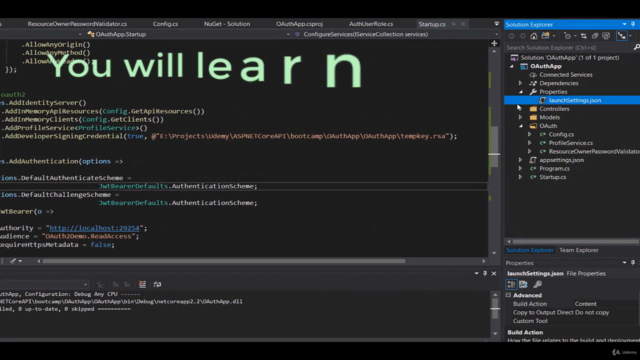
Task: Collapse the Properties folder node
Action: (520, 92)
